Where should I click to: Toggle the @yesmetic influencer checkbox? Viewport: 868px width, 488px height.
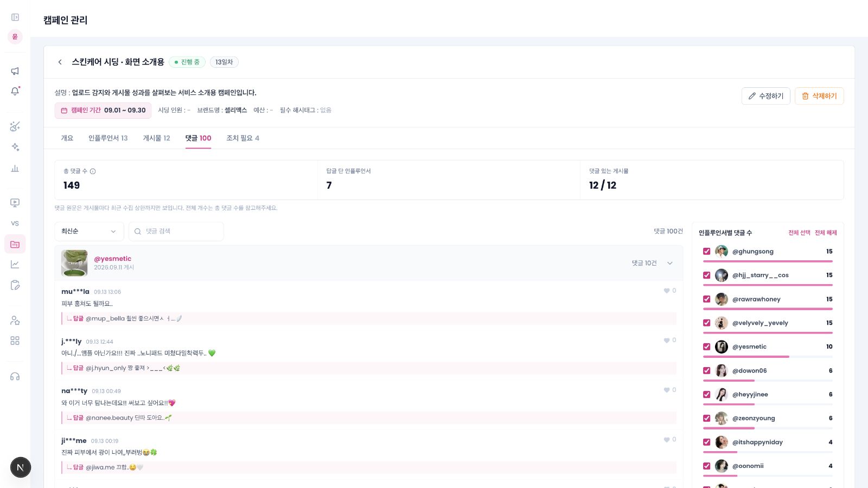[x=706, y=346]
